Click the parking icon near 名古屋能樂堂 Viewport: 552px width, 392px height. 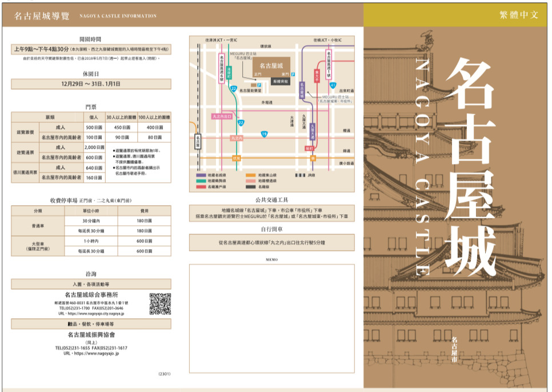pos(259,85)
